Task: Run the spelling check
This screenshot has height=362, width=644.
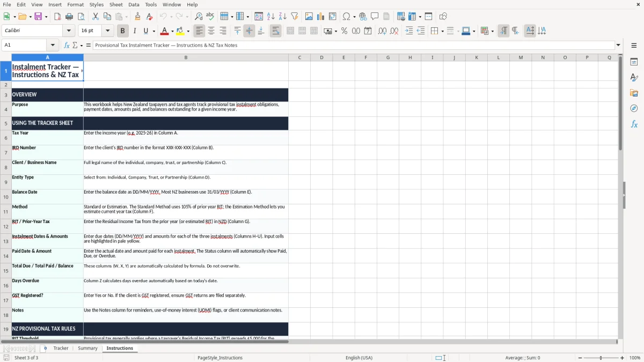Action: point(210,17)
